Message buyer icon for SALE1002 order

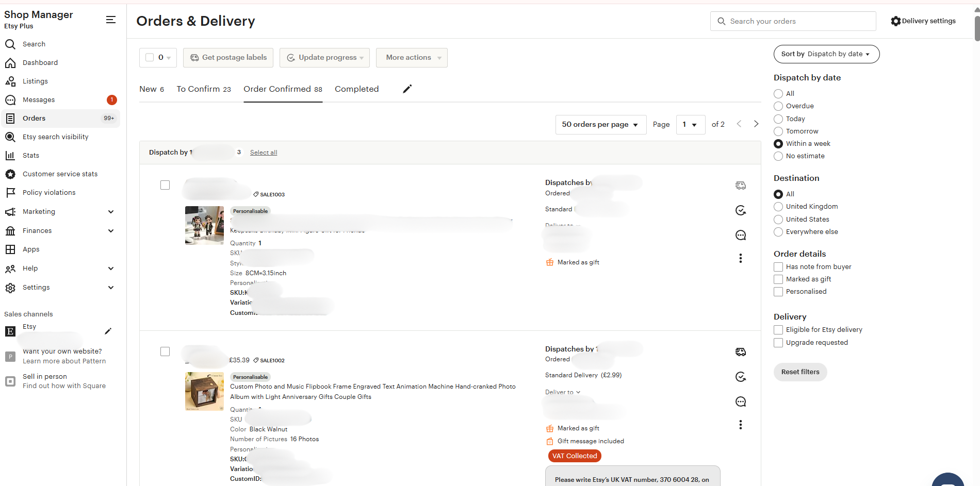(741, 402)
